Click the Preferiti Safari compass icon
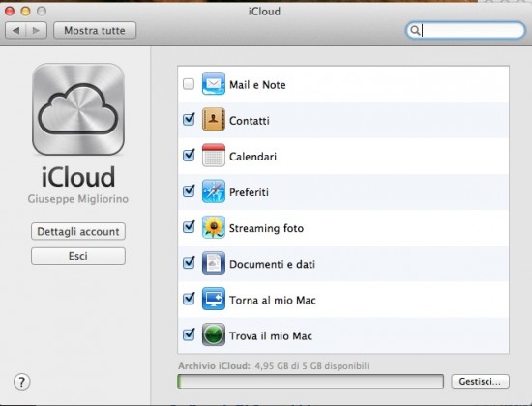The height and width of the screenshot is (406, 532). (214, 191)
